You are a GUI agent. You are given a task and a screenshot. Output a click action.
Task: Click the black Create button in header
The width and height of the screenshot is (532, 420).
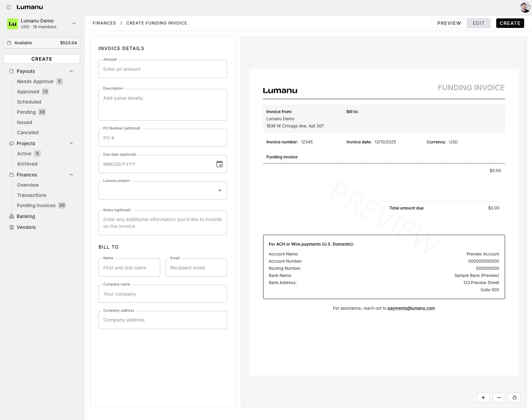tap(510, 23)
